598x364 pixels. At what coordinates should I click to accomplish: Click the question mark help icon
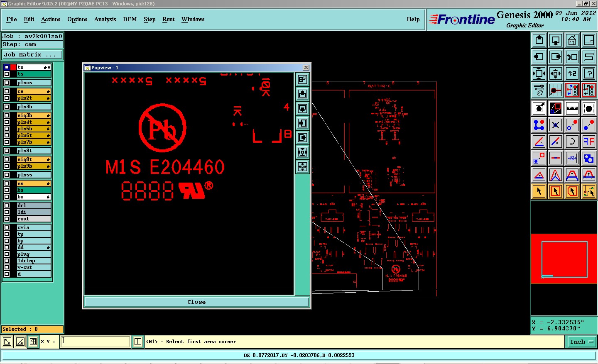point(589,73)
